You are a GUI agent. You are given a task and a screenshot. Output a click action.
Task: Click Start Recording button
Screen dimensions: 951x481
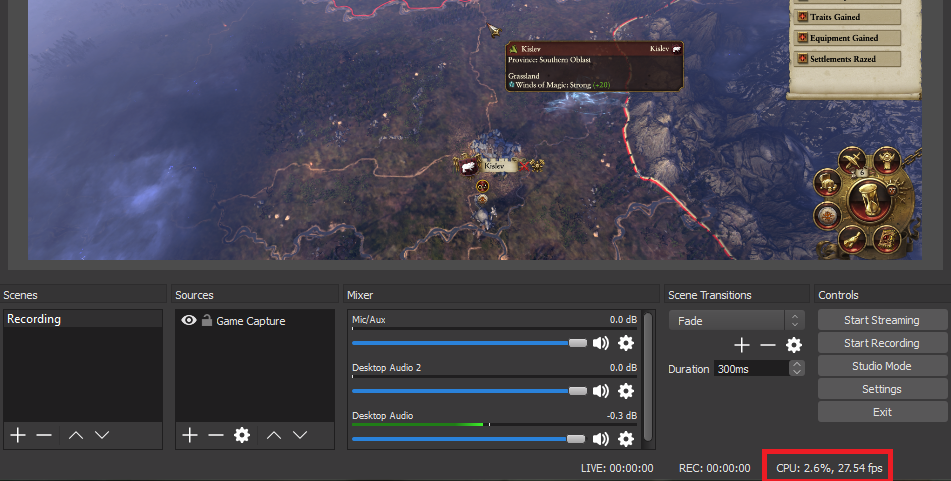point(882,343)
